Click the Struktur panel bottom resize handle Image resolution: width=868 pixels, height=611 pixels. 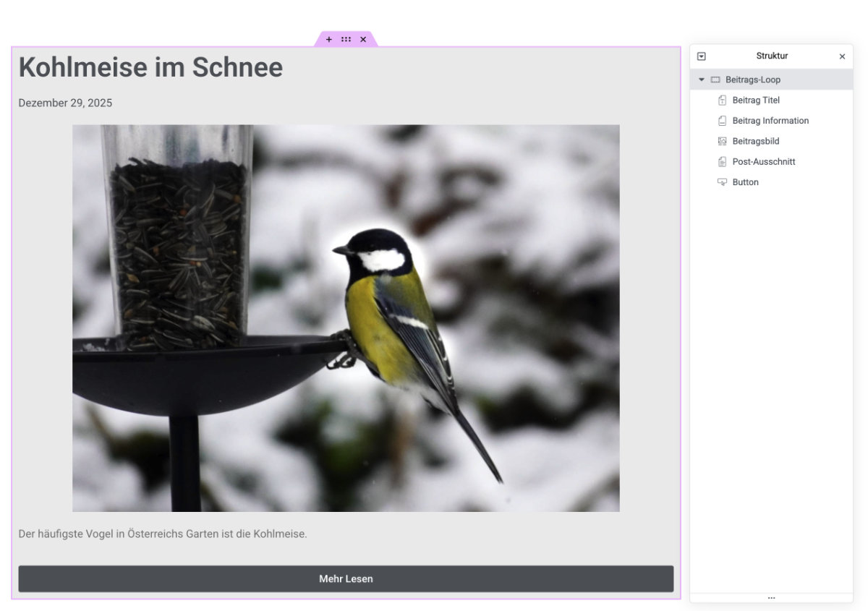click(771, 598)
